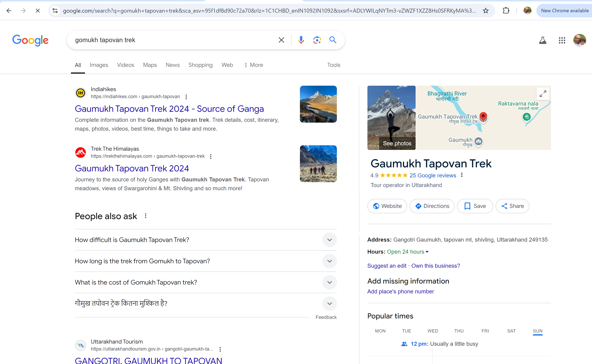Image resolution: width=592 pixels, height=364 pixels.
Task: Bookmark this page with star icon
Action: pos(486,11)
